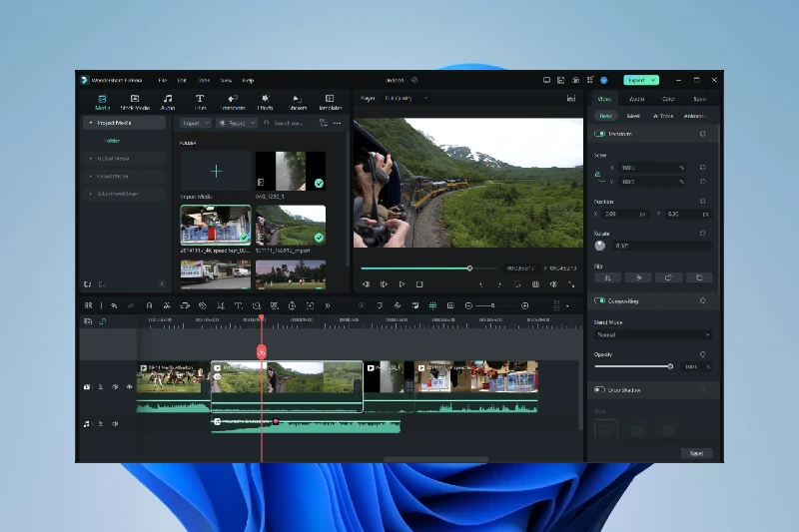Toggle the timeline auto-link chain icon
This screenshot has height=532, width=799.
coord(103,321)
